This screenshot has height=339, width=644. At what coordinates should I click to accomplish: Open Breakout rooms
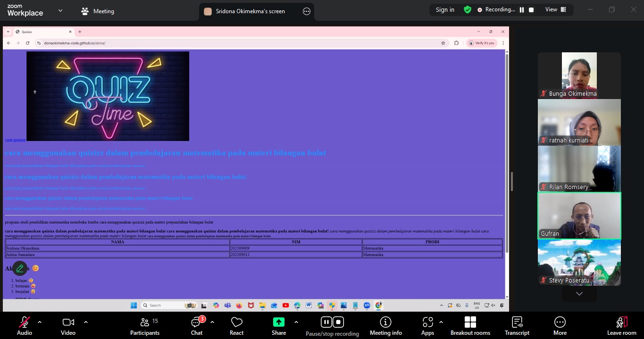pyautogui.click(x=470, y=325)
